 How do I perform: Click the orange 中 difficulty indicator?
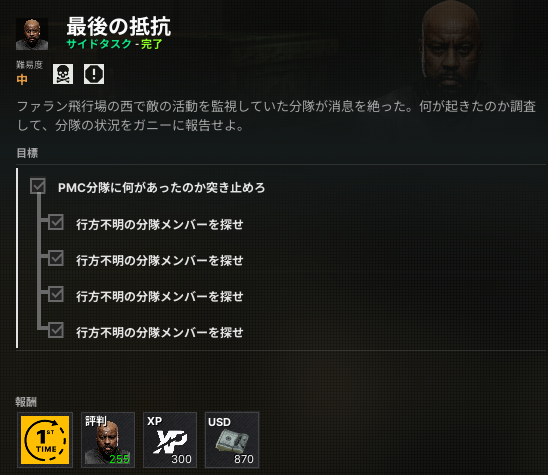(22, 79)
